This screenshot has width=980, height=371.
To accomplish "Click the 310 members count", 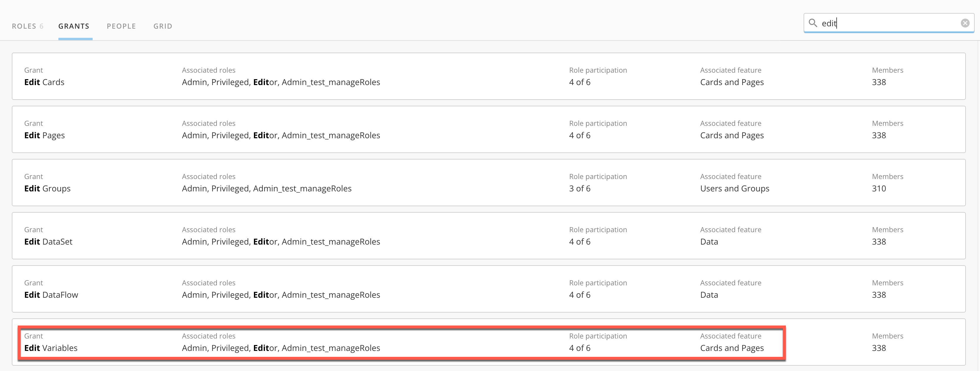I will (x=879, y=188).
